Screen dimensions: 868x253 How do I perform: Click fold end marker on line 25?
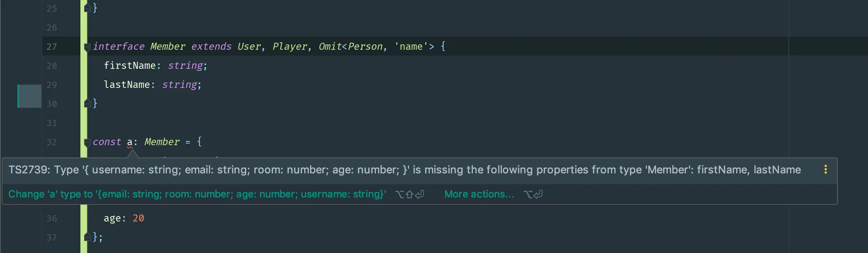coord(87,8)
